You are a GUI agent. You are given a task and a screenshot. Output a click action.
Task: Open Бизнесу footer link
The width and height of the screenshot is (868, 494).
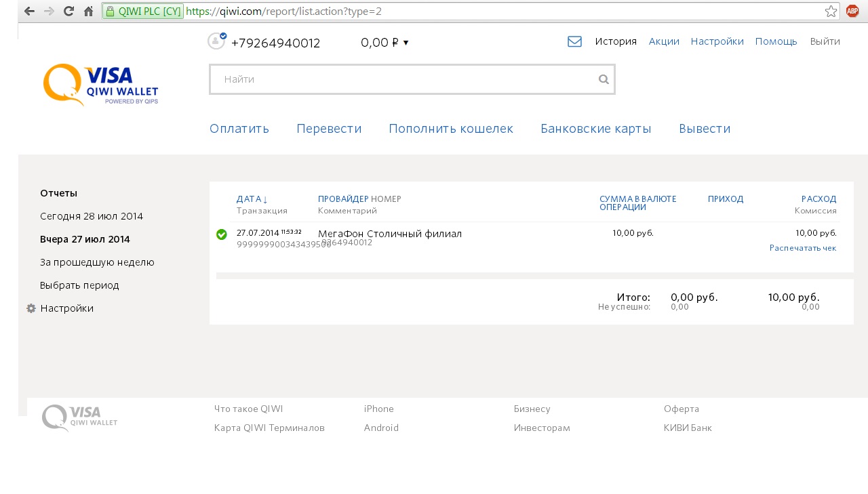click(532, 409)
